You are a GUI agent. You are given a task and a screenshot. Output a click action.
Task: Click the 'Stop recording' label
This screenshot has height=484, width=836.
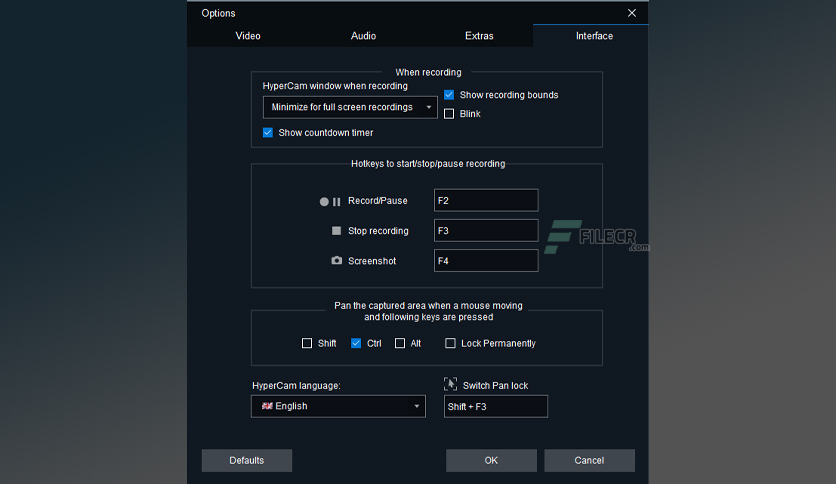pyautogui.click(x=378, y=231)
